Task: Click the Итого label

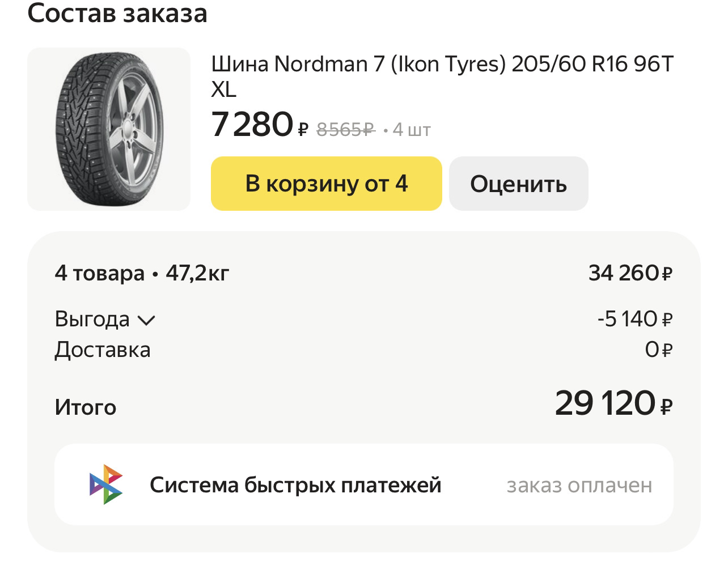Action: (86, 407)
